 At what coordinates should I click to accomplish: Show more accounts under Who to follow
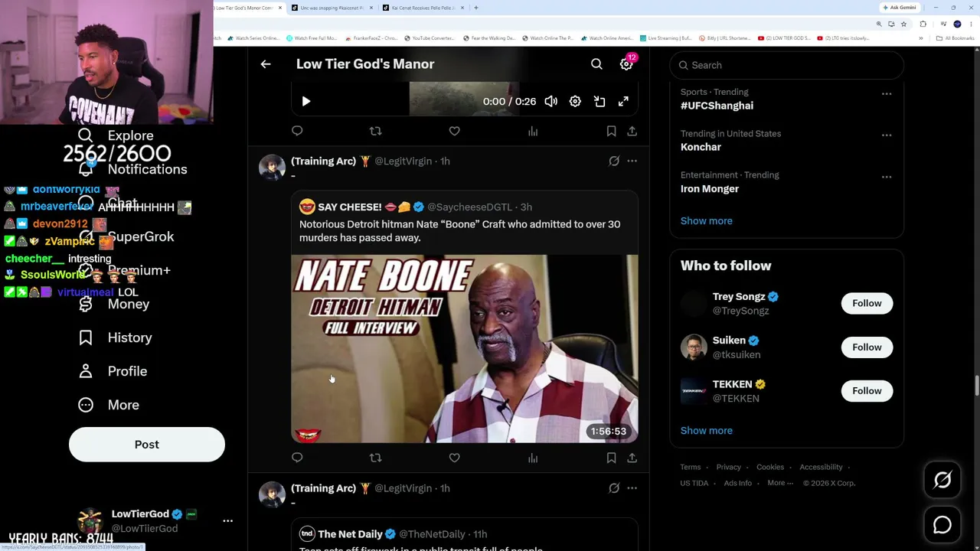(706, 431)
